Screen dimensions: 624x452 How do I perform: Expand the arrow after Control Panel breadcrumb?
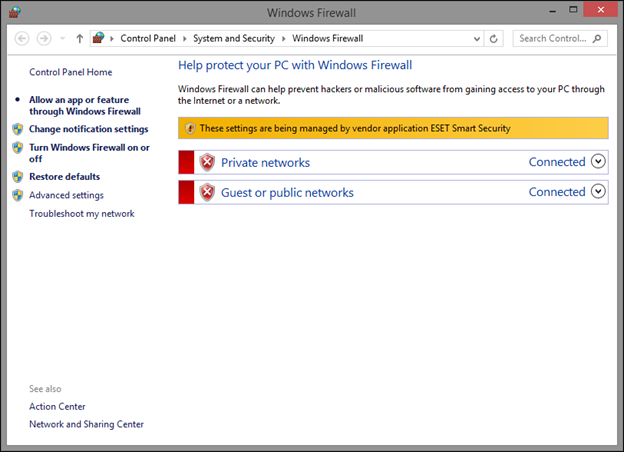[x=185, y=39]
